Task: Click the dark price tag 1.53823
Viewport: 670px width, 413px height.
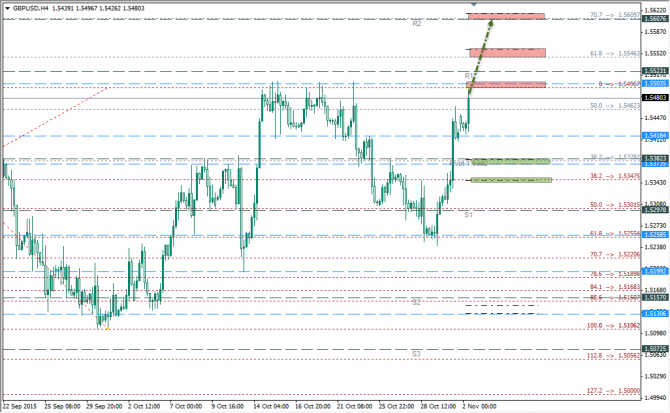Action: coord(655,158)
